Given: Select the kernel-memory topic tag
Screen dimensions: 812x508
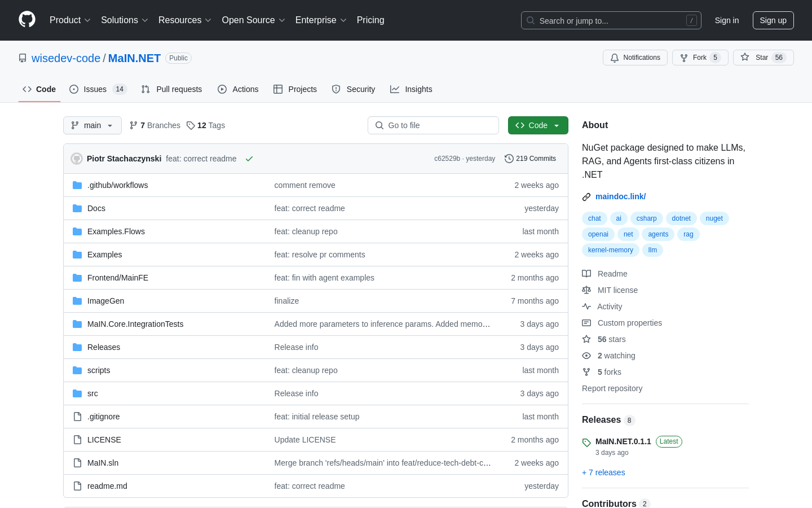Looking at the screenshot, I should 611,250.
